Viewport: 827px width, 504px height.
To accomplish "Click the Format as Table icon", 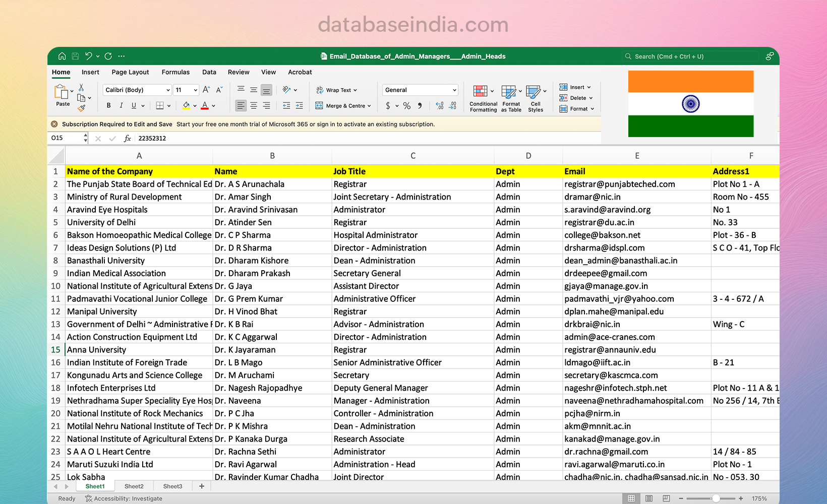I will point(509,91).
